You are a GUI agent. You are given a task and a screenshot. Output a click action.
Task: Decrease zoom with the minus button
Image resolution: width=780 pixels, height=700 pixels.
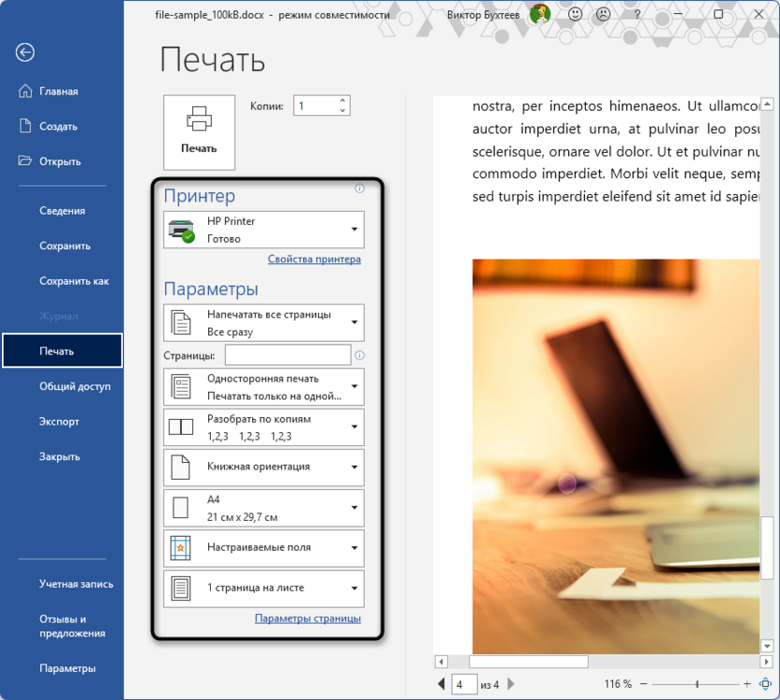pyautogui.click(x=643, y=685)
